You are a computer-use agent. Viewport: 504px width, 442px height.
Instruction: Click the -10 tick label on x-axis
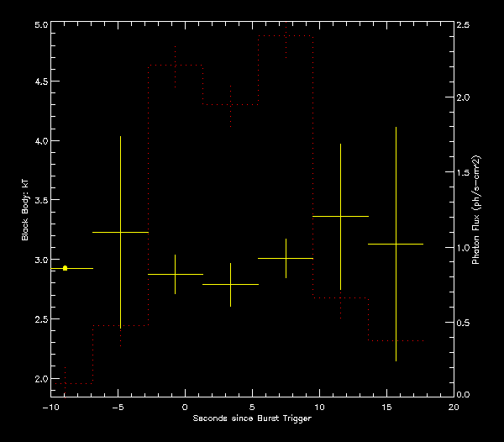[x=50, y=407]
